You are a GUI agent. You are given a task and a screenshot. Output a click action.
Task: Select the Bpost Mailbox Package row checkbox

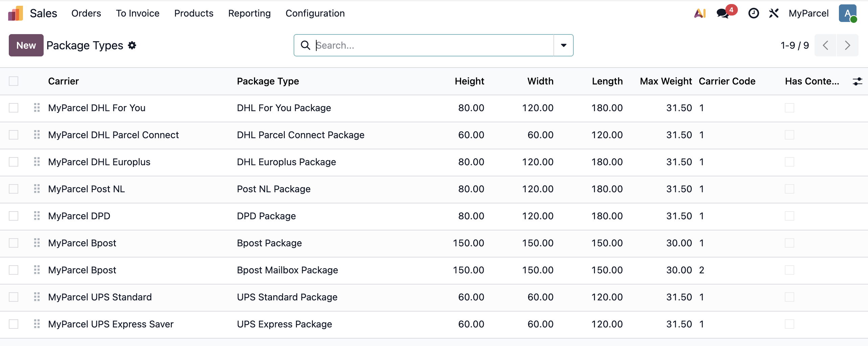pyautogui.click(x=14, y=270)
